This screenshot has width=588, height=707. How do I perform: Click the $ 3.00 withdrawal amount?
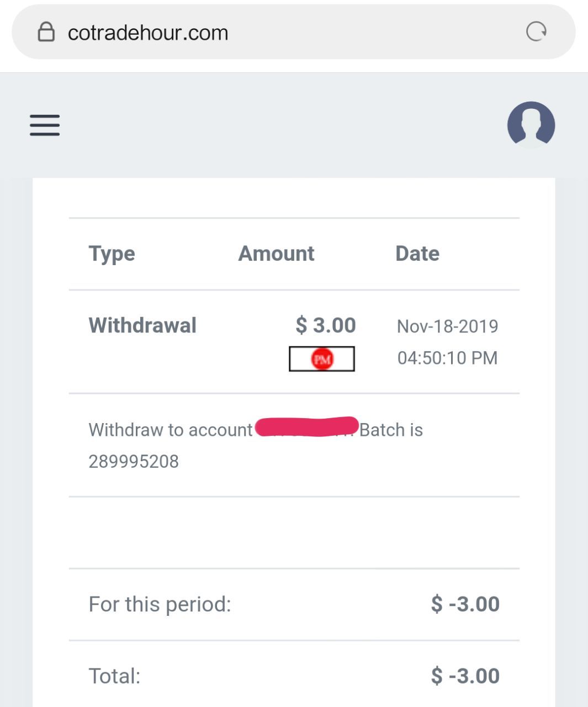click(x=326, y=325)
